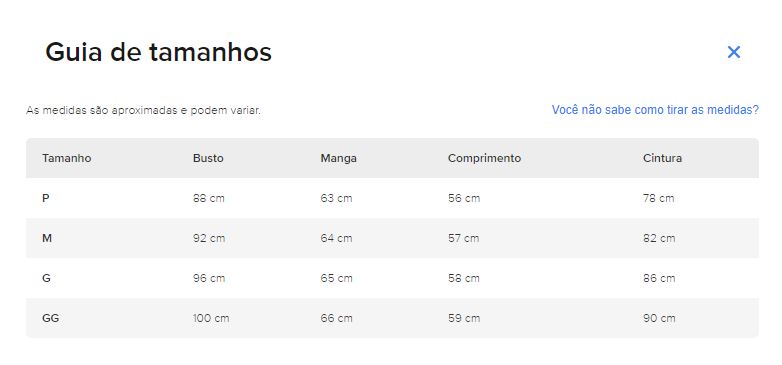
Task: Click the 100 cm bust value
Action: point(211,318)
